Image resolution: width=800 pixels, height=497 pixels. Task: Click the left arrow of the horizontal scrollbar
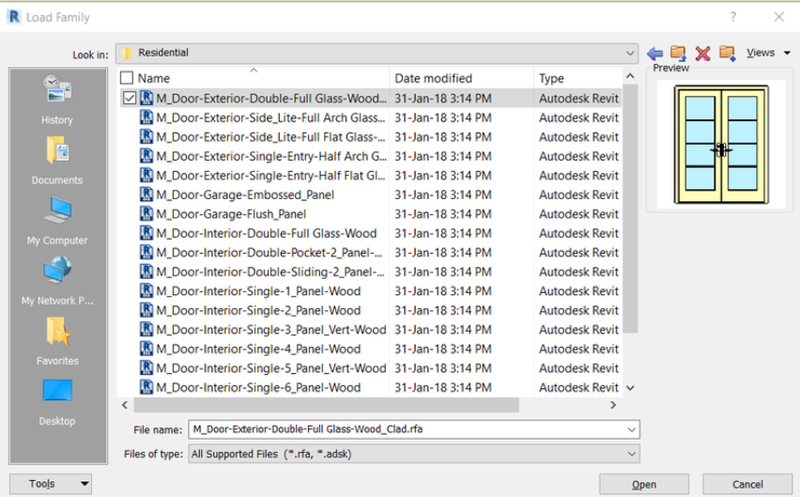click(x=125, y=405)
